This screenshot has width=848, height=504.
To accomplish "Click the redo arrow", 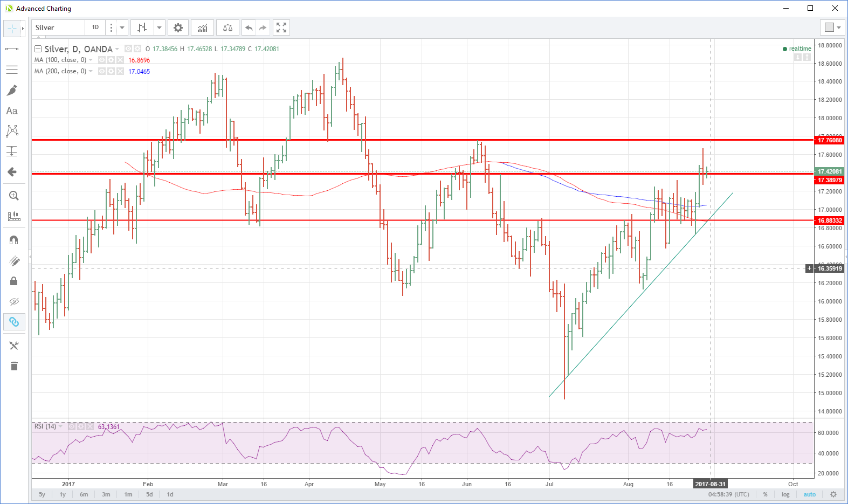I will click(x=263, y=27).
